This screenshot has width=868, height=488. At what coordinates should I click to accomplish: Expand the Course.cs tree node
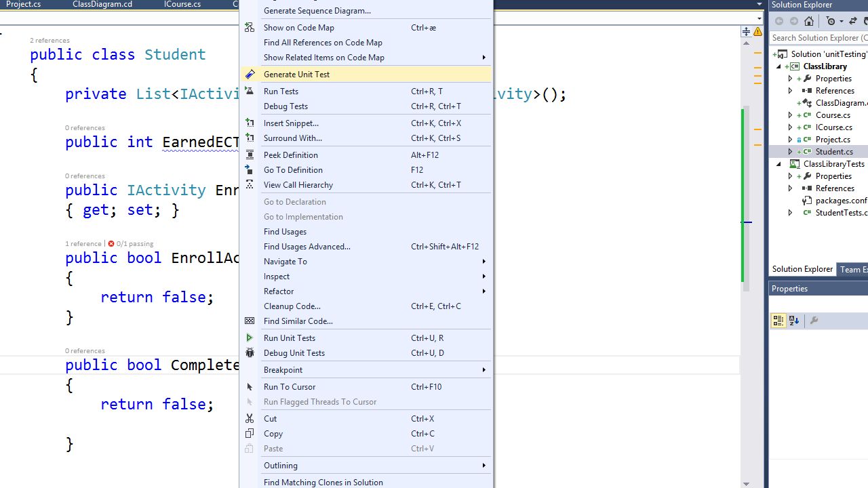pos(790,115)
